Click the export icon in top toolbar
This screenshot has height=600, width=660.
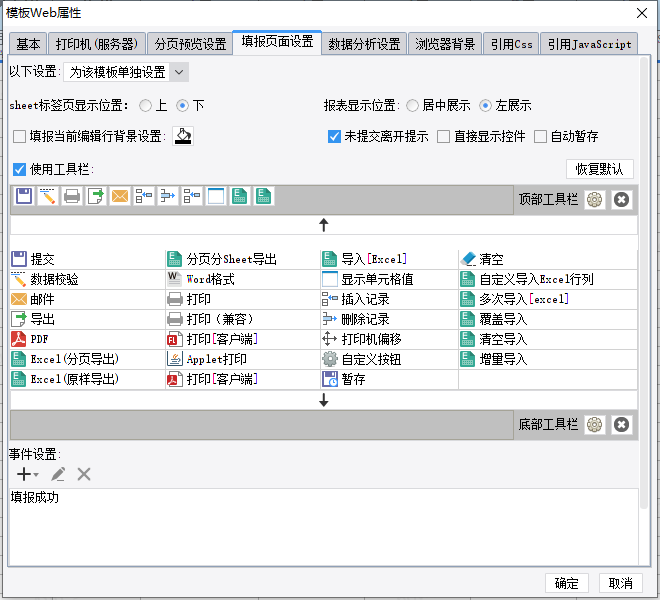click(x=96, y=196)
